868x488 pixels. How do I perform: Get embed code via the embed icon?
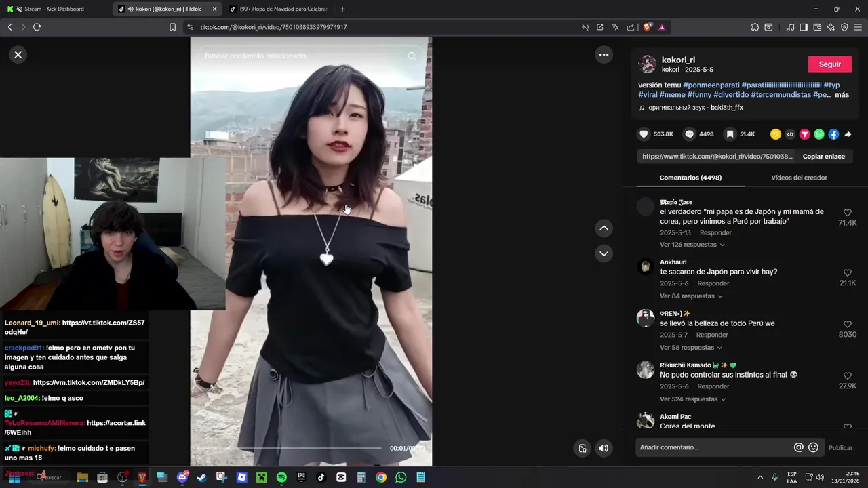[790, 134]
